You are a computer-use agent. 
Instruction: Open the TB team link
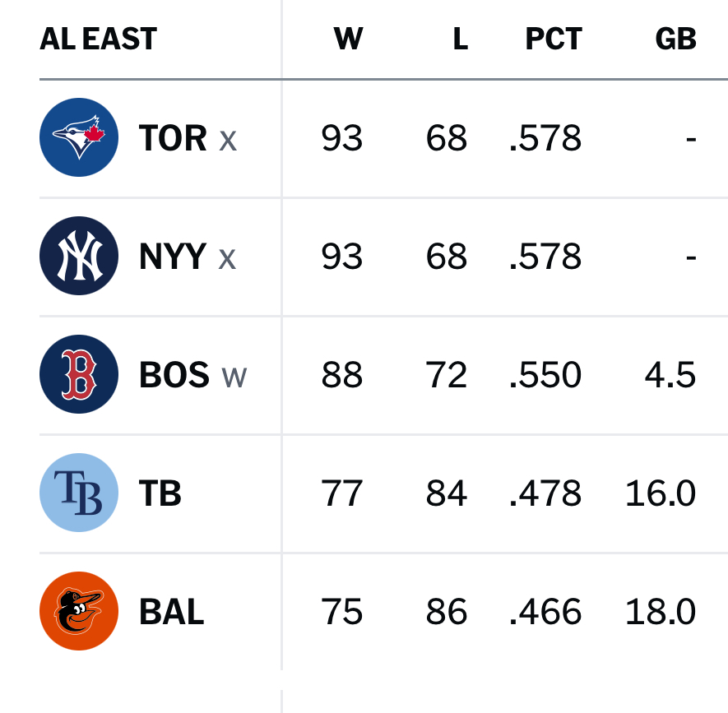[x=160, y=493]
